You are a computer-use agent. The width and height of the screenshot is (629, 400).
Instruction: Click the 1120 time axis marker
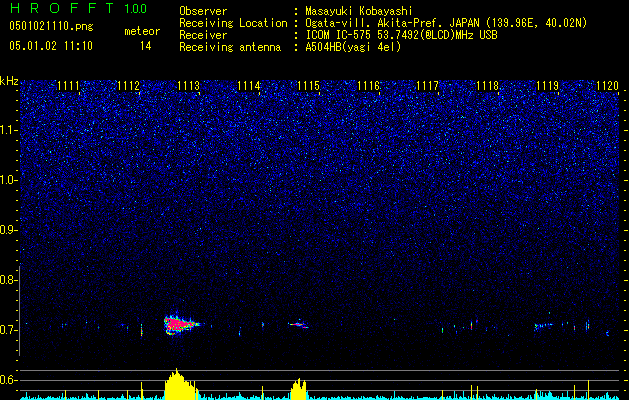point(608,85)
